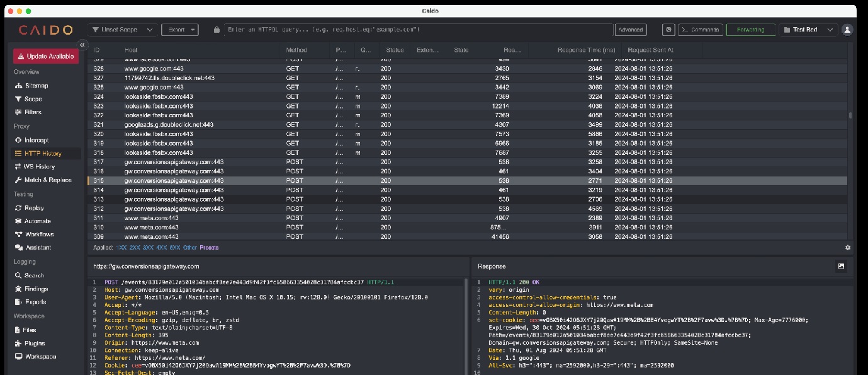Click the response preview image icon
This screenshot has height=375, width=868.
[x=841, y=267]
